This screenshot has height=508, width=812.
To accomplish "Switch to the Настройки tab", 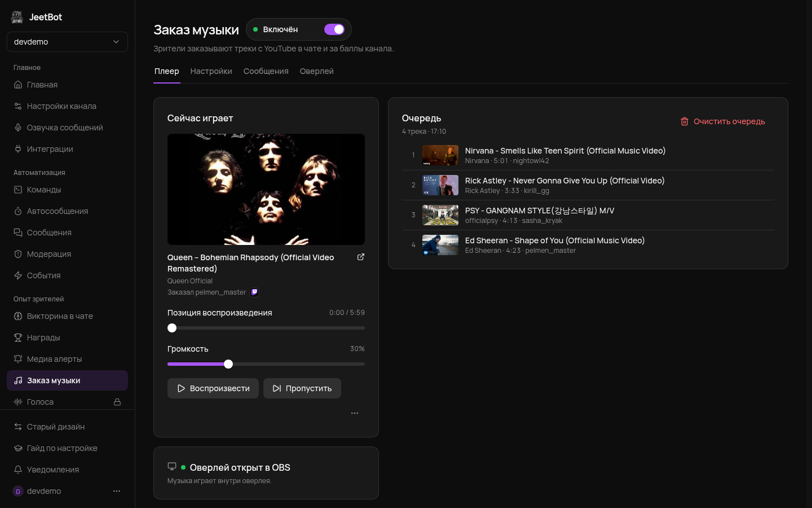I will tap(211, 71).
